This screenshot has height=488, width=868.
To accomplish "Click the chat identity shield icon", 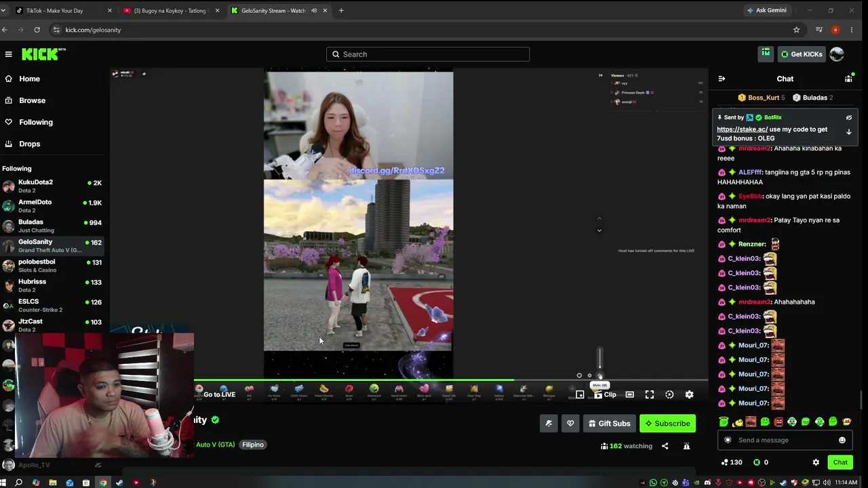I will pos(728,440).
